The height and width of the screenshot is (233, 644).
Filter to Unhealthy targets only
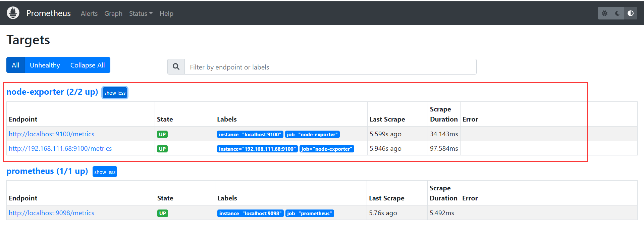(x=45, y=65)
